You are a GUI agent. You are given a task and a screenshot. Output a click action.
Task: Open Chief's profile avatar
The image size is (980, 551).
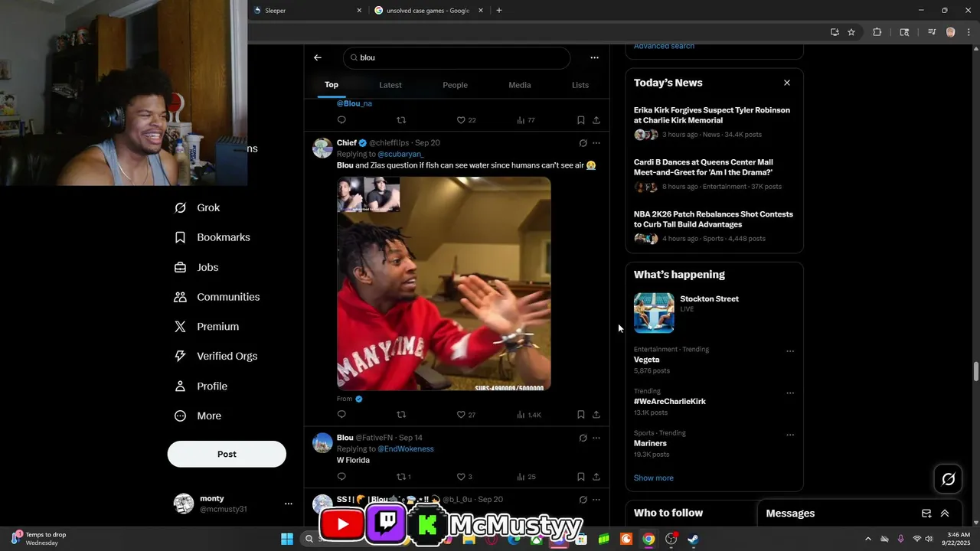322,148
